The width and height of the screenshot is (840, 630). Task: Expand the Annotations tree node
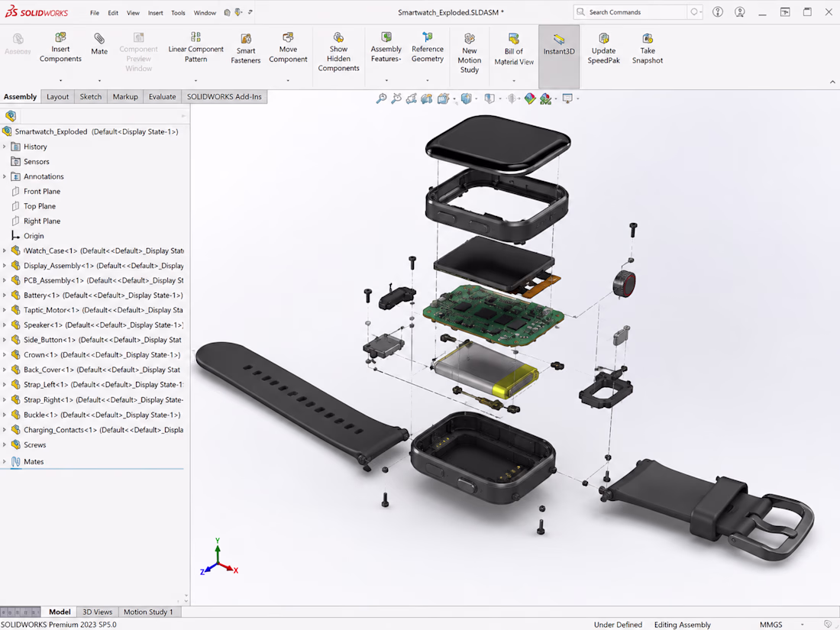[x=5, y=176]
